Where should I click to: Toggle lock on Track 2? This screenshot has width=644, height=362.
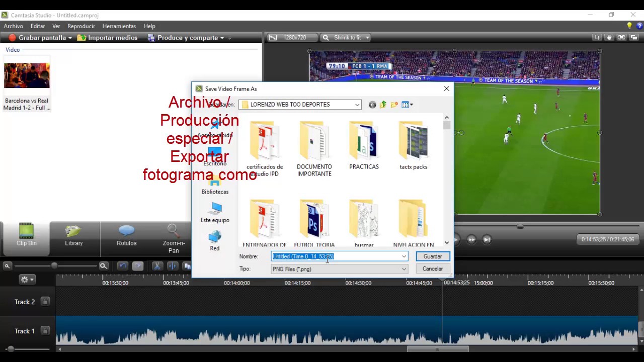[45, 302]
